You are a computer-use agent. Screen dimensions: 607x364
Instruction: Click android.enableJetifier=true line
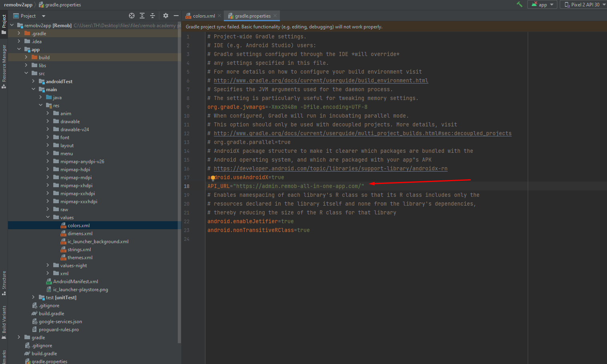click(251, 221)
